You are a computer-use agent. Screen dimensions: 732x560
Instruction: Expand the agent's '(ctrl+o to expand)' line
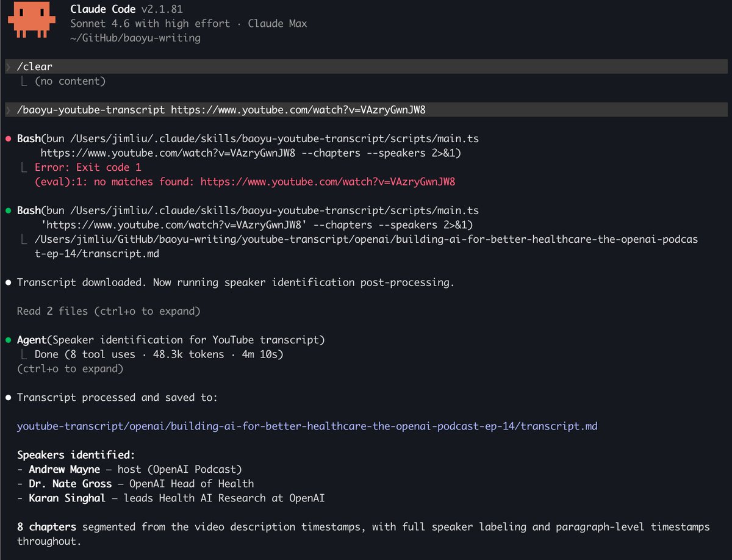point(70,368)
